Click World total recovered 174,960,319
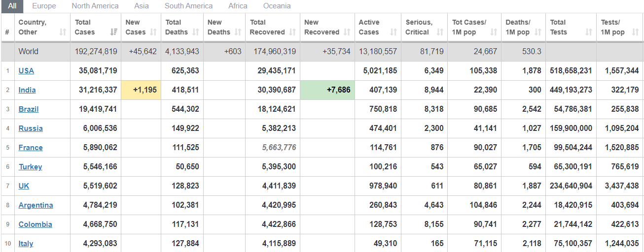644x252 pixels. [275, 52]
